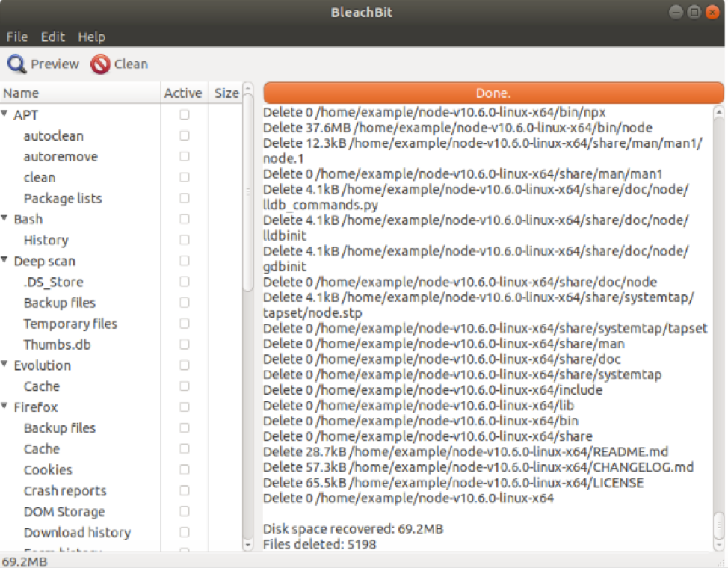This screenshot has width=728, height=568.
Task: Select the Temporary files tree item
Action: click(70, 324)
